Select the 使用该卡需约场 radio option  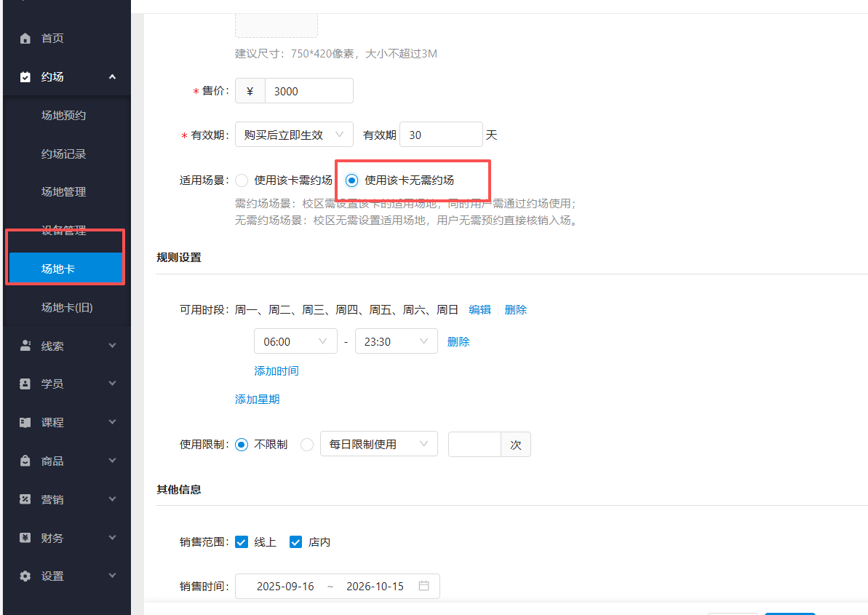tap(241, 180)
